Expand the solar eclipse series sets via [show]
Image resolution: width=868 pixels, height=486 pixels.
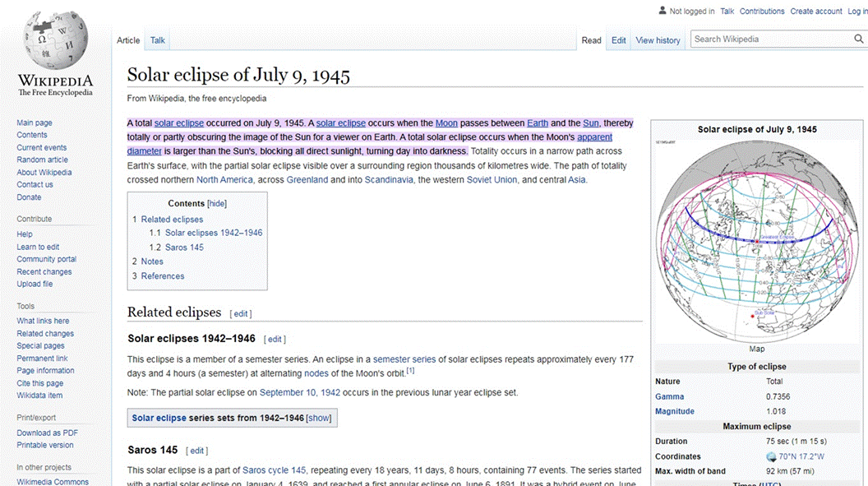click(319, 418)
